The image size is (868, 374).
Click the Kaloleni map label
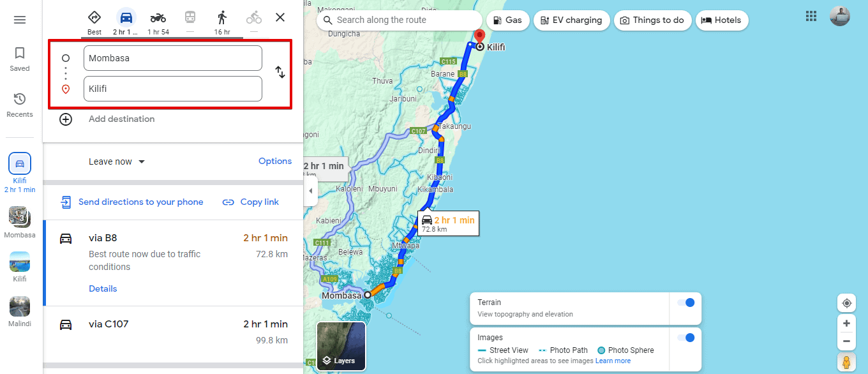349,189
